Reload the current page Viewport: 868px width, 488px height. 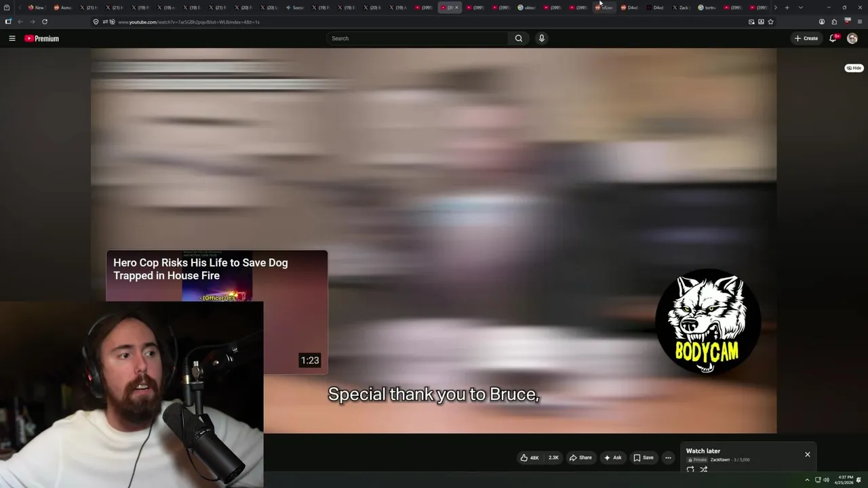point(45,22)
